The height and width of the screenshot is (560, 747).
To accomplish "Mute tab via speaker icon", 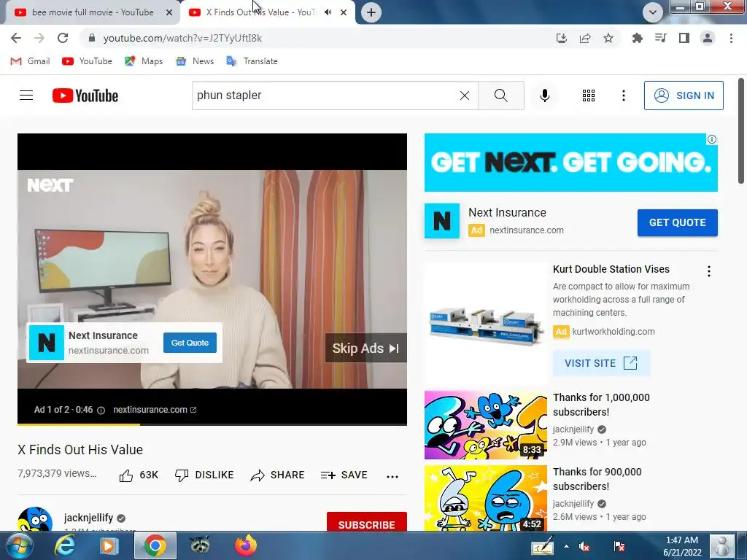I will [328, 12].
